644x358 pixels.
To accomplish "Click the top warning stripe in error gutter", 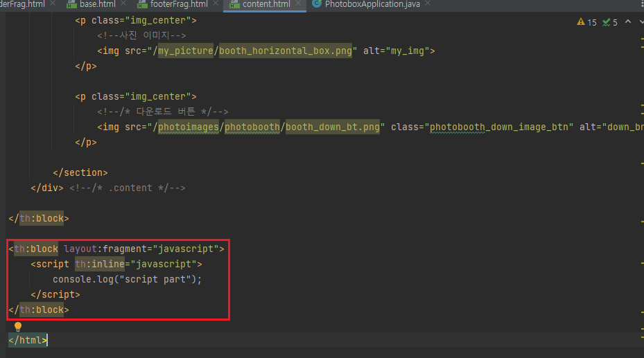I will click(642, 39).
